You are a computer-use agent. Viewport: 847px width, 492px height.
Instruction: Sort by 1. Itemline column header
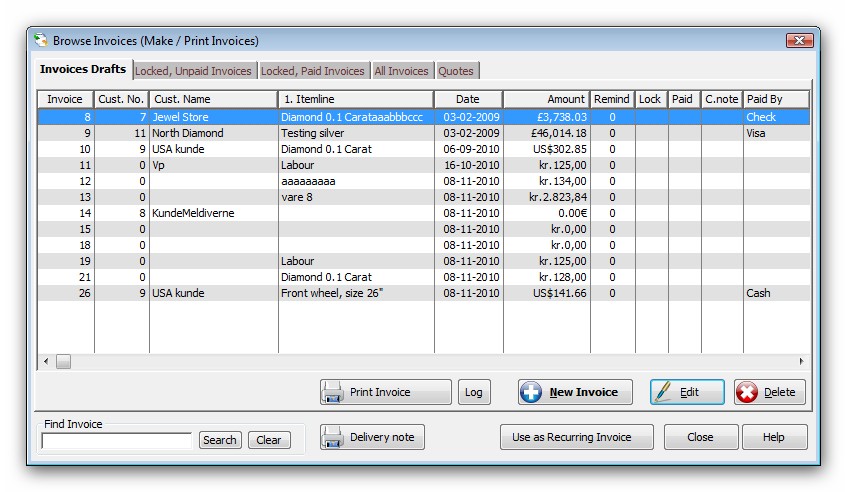pos(356,99)
